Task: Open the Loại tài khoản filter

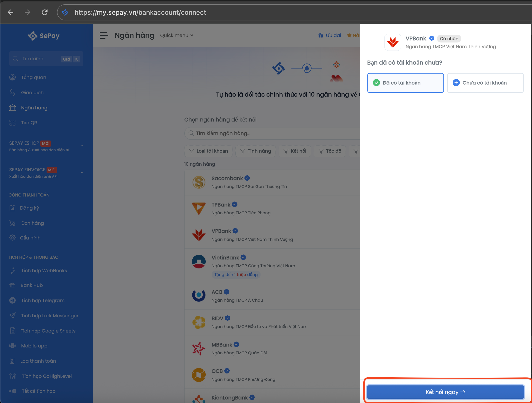Action: 208,151
